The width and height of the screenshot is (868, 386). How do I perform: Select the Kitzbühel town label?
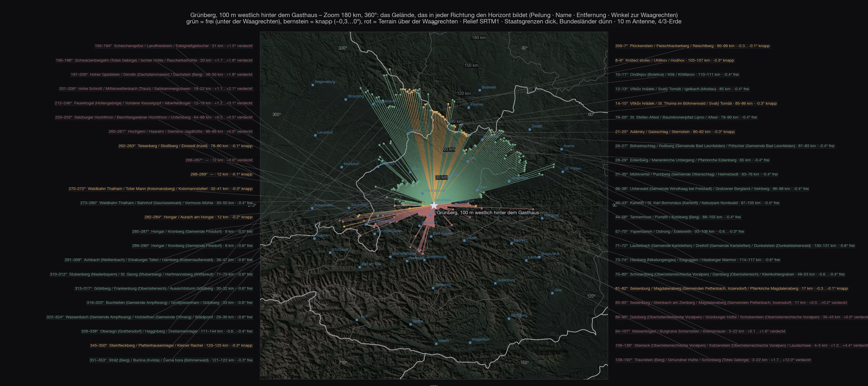[x=340, y=250]
